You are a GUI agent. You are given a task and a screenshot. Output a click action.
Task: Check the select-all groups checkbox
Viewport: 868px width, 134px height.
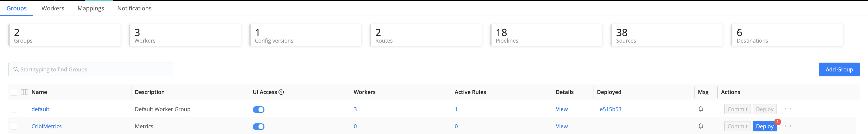point(14,92)
